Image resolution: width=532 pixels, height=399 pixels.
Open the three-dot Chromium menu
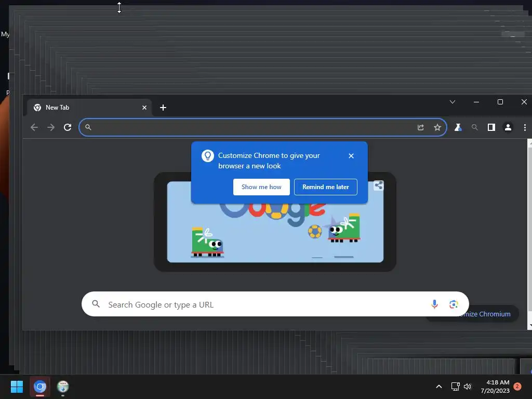525,127
